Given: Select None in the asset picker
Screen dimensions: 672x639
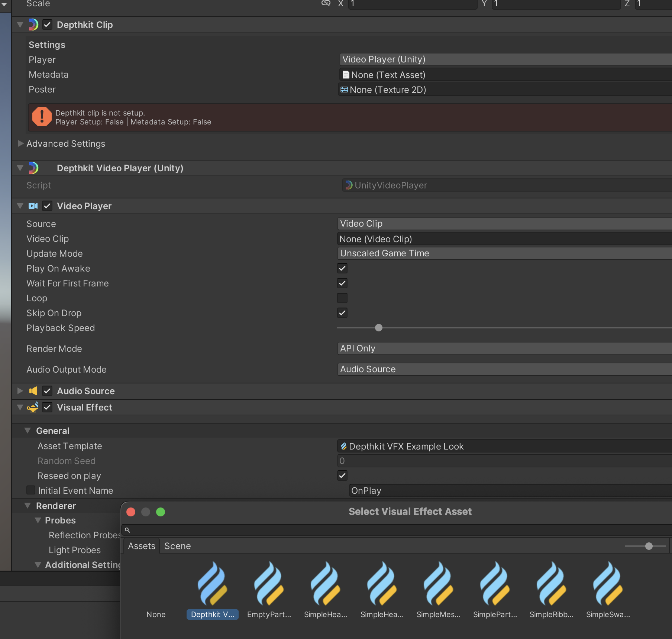Looking at the screenshot, I should pyautogui.click(x=156, y=614).
